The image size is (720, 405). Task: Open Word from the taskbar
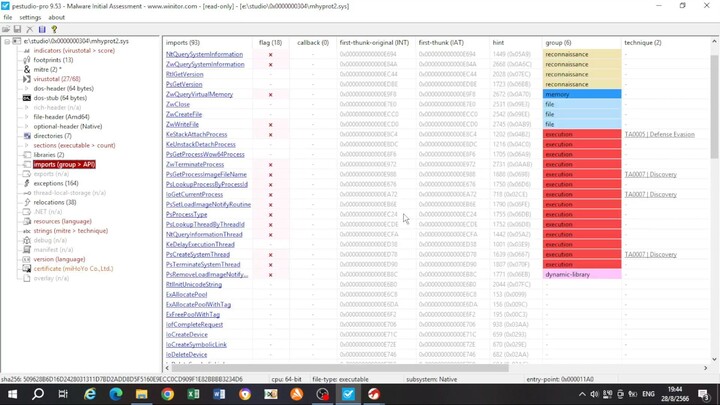coord(219,394)
